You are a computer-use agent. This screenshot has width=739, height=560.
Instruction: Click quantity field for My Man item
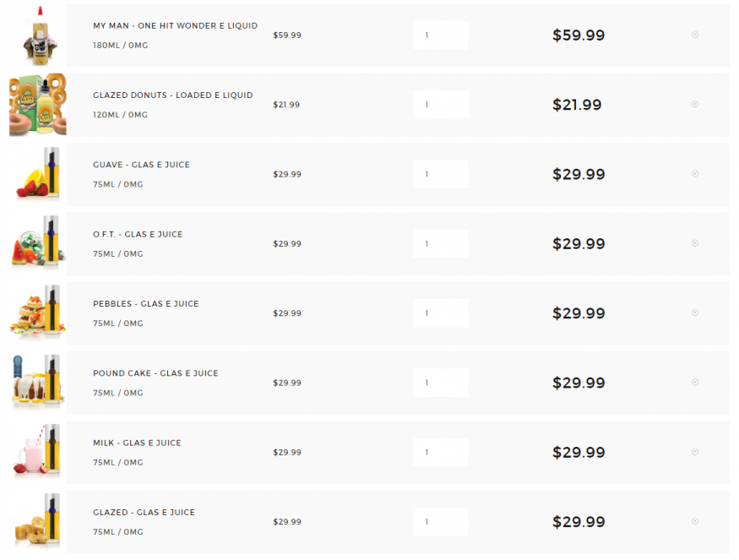[x=440, y=35]
